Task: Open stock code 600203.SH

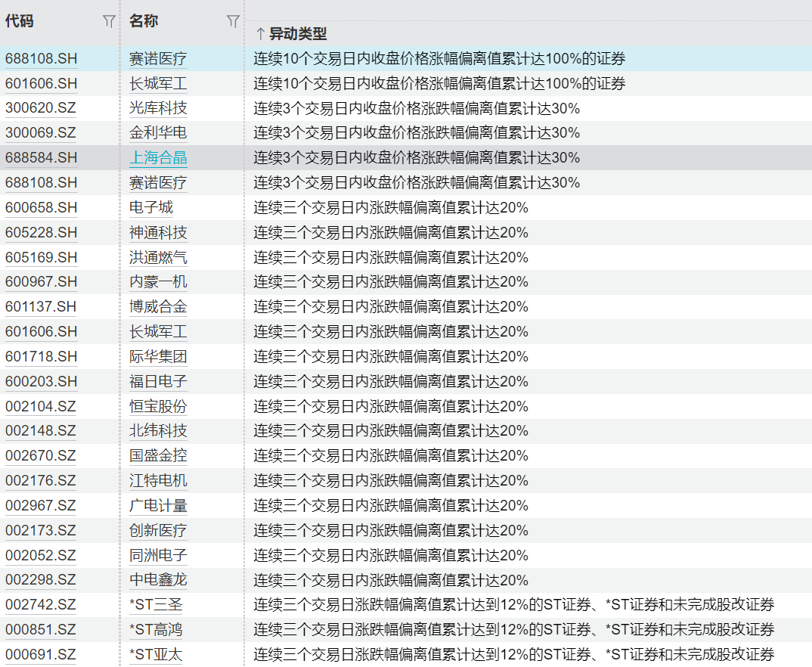Action: click(41, 382)
